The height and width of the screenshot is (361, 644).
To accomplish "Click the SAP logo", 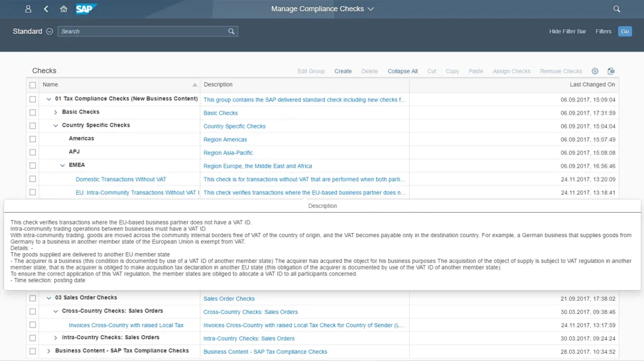I will coord(86,9).
